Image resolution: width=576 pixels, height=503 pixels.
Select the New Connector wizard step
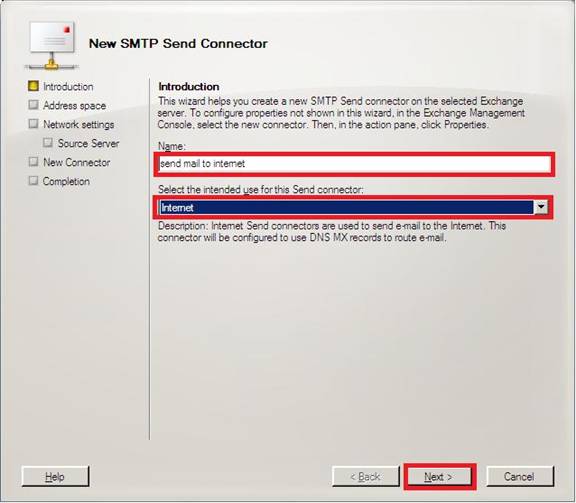tap(76, 162)
